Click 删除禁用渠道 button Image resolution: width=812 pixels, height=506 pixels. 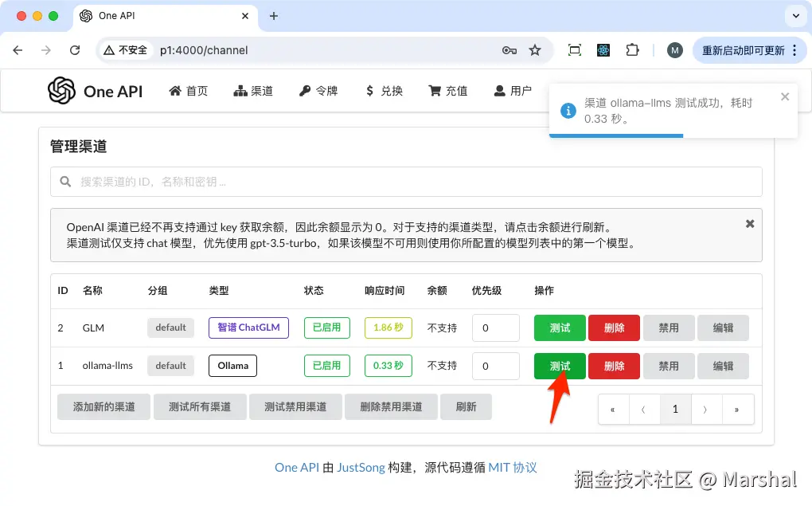pyautogui.click(x=391, y=407)
